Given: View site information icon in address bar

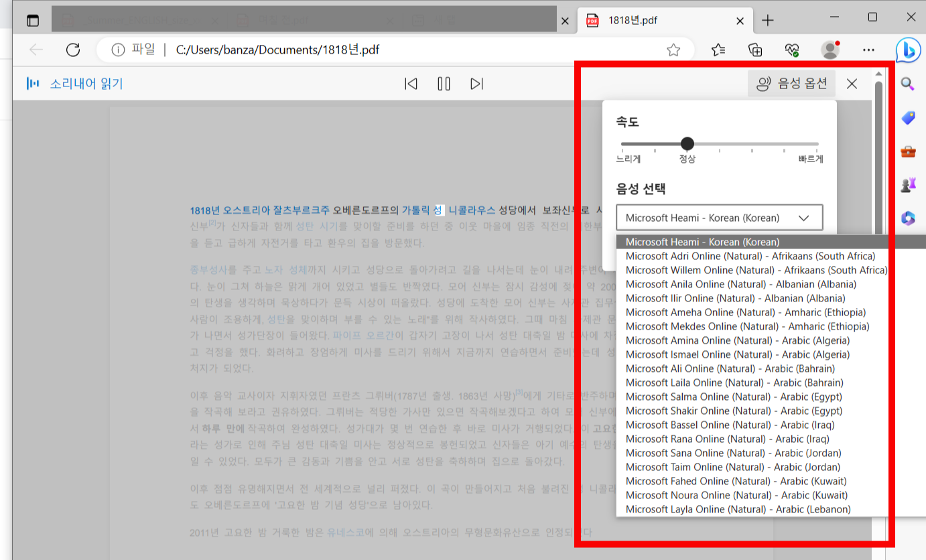Looking at the screenshot, I should coord(119,50).
